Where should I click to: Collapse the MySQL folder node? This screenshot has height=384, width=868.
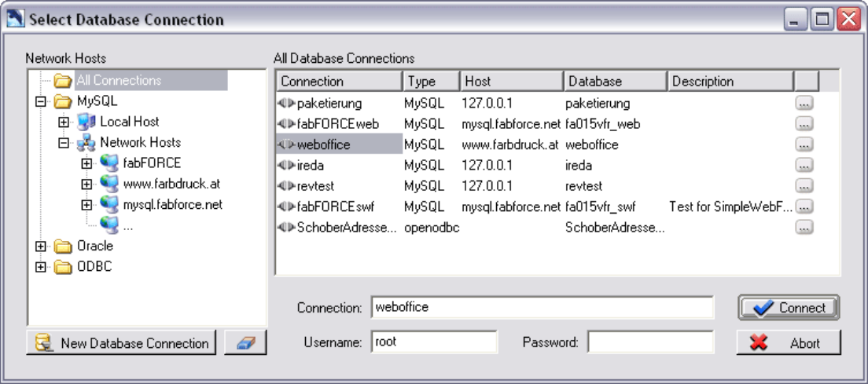40,101
